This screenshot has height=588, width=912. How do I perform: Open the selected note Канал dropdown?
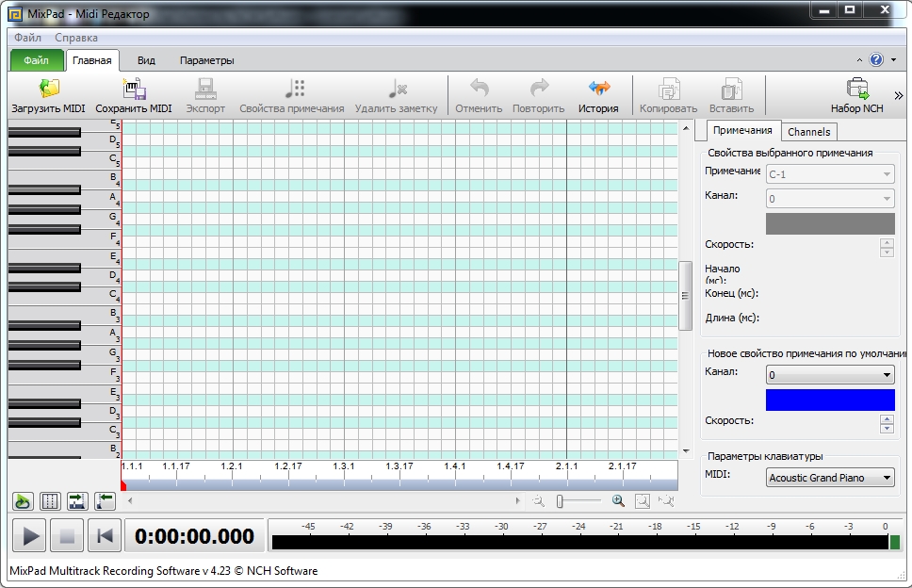(830, 198)
